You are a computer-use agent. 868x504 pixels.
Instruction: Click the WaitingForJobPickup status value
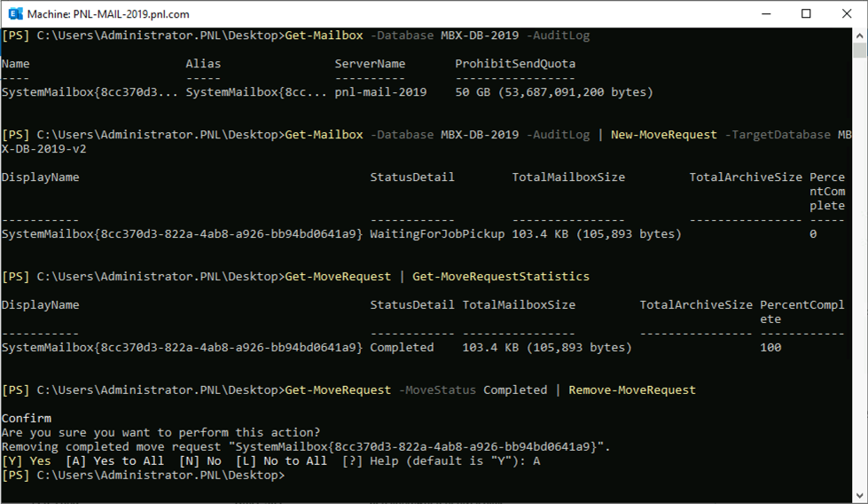click(437, 234)
